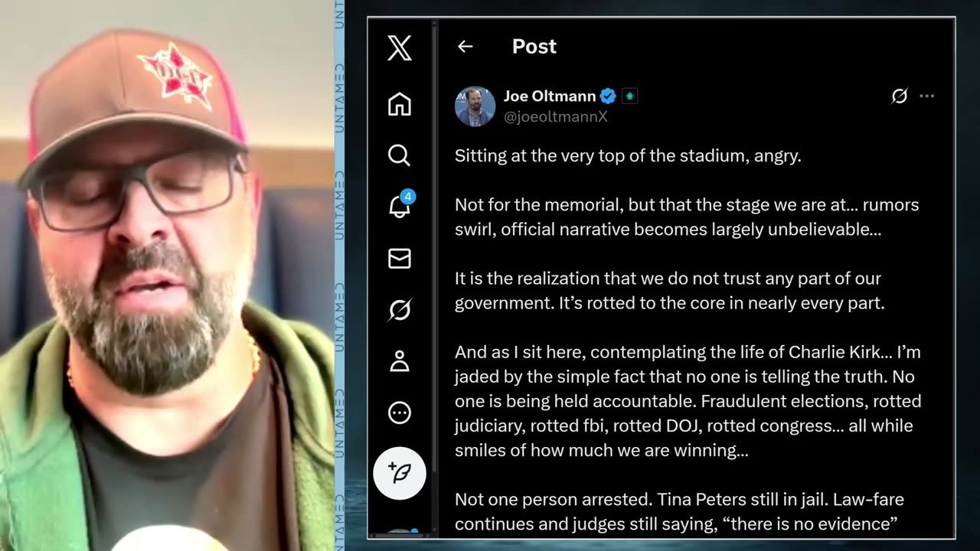Screen dimensions: 980x551
Task: Open the Messages envelope icon
Action: 399,259
